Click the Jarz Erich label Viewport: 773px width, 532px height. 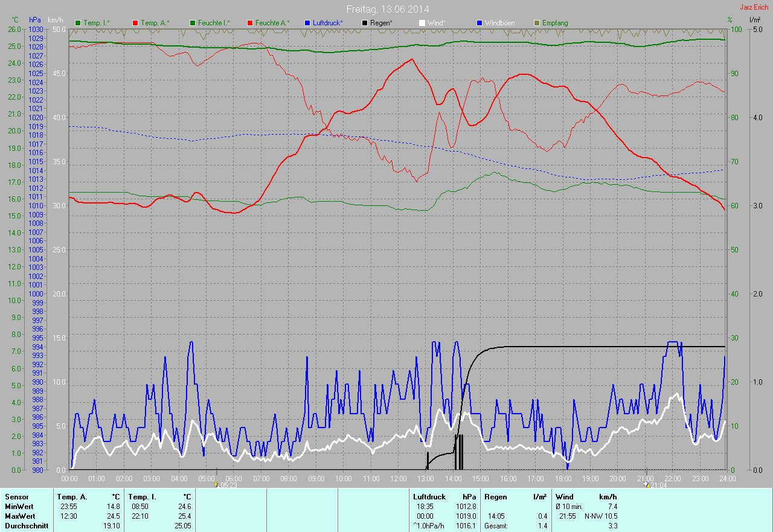754,7
